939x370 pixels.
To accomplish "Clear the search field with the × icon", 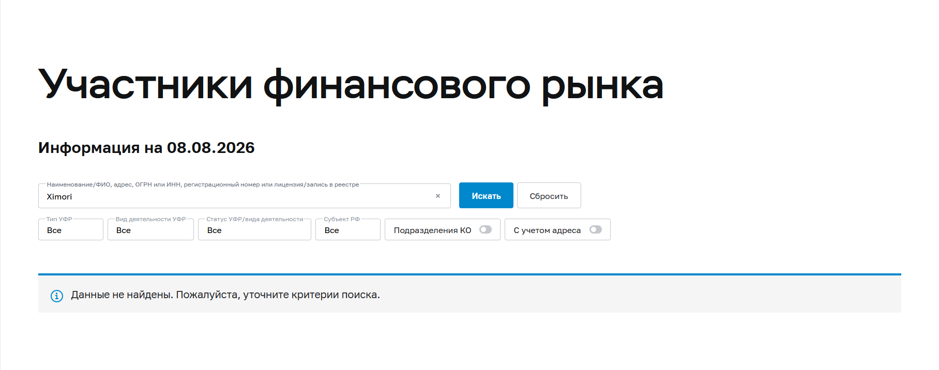I will [437, 196].
